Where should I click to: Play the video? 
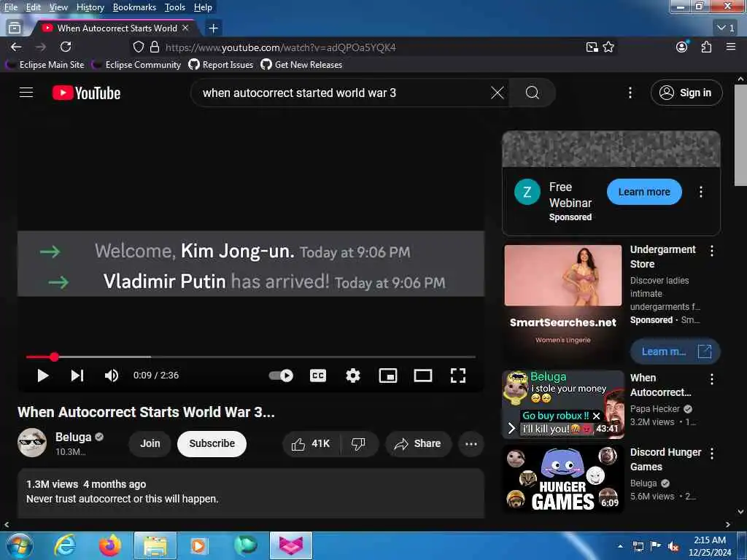point(43,376)
